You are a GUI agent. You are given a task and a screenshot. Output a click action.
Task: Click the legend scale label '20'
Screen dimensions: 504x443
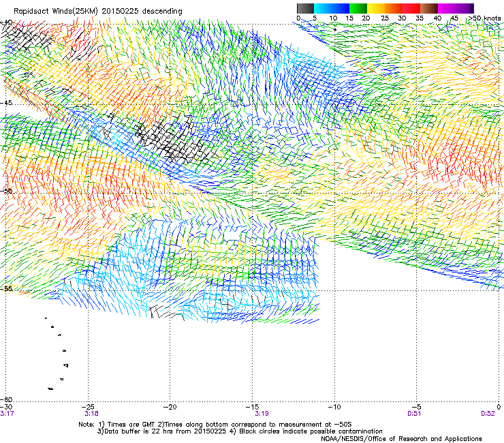366,18
